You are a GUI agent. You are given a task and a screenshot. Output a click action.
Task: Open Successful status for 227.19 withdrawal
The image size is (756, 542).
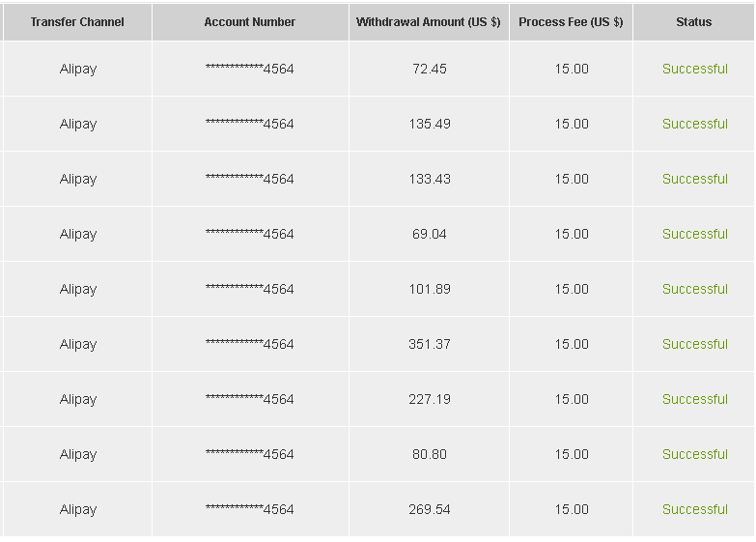tap(695, 399)
